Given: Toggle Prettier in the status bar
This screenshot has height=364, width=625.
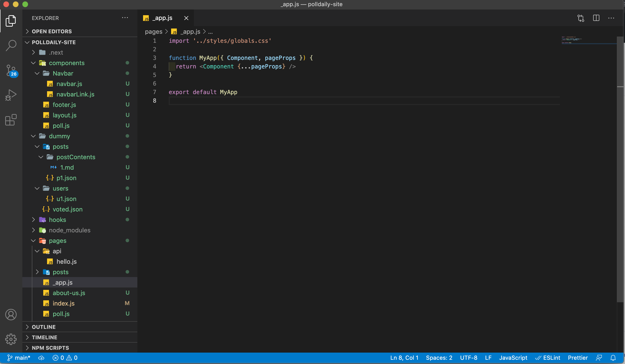Looking at the screenshot, I should (578, 358).
